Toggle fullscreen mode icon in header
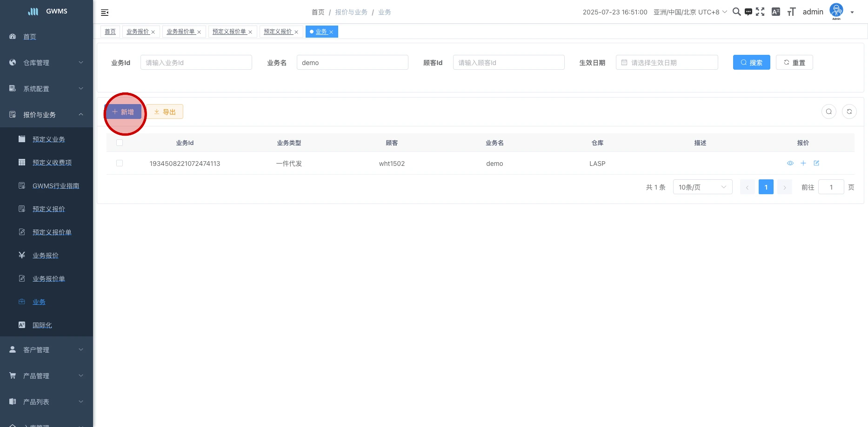868x427 pixels. tap(760, 12)
